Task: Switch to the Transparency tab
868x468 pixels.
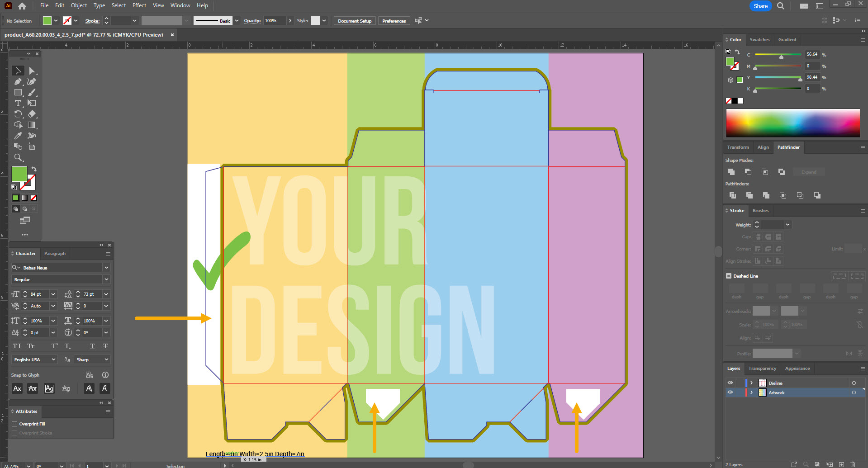Action: click(762, 368)
